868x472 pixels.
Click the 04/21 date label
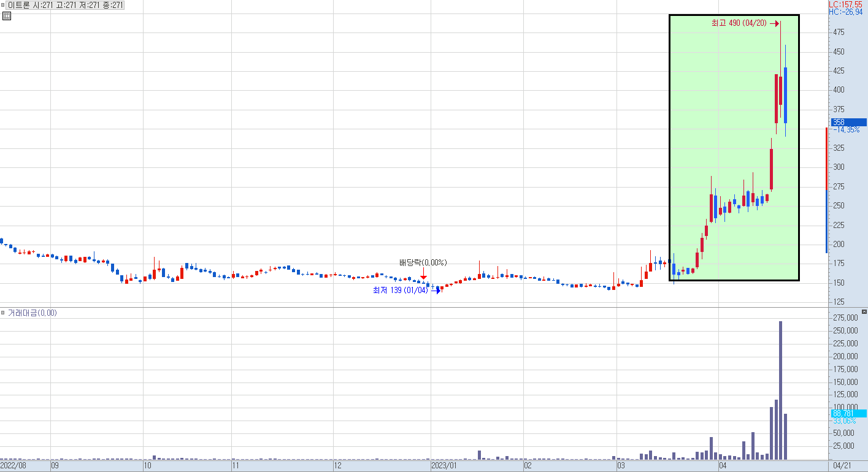pyautogui.click(x=842, y=466)
